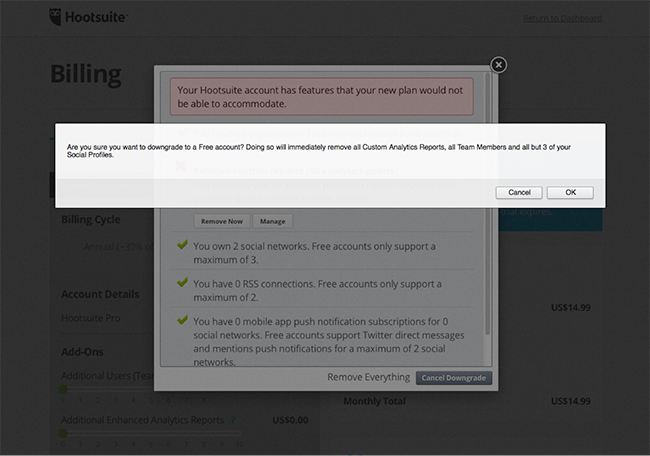The height and width of the screenshot is (456, 650).
Task: Click the Billing page heading
Action: click(x=86, y=75)
